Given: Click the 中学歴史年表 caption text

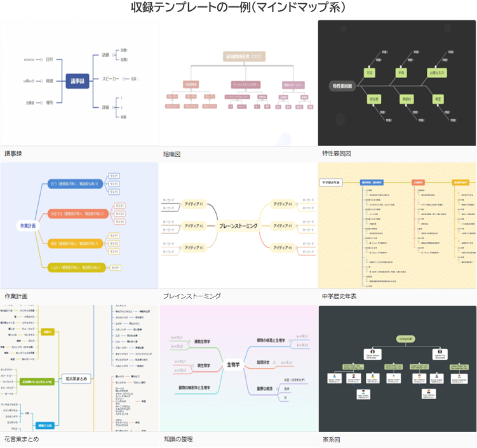Looking at the screenshot, I should [x=340, y=296].
